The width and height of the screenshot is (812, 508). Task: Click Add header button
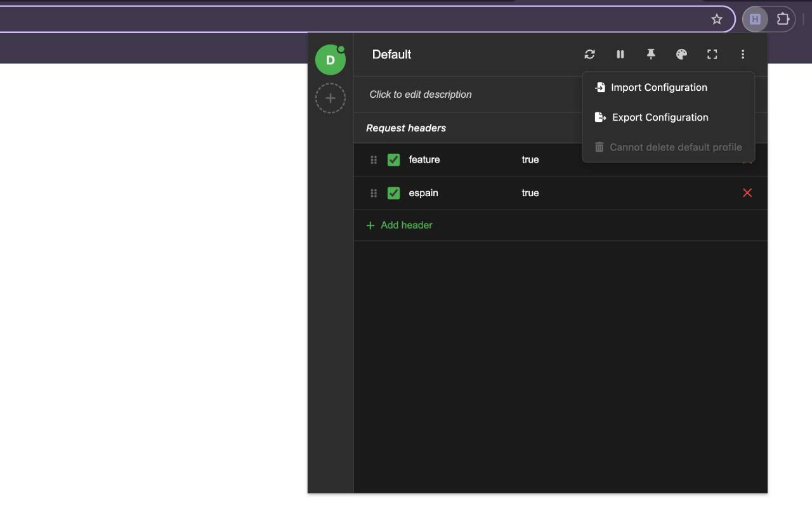(400, 225)
